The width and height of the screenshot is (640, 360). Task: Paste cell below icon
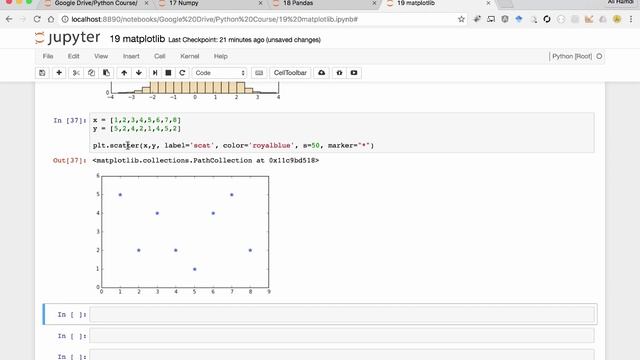click(106, 73)
